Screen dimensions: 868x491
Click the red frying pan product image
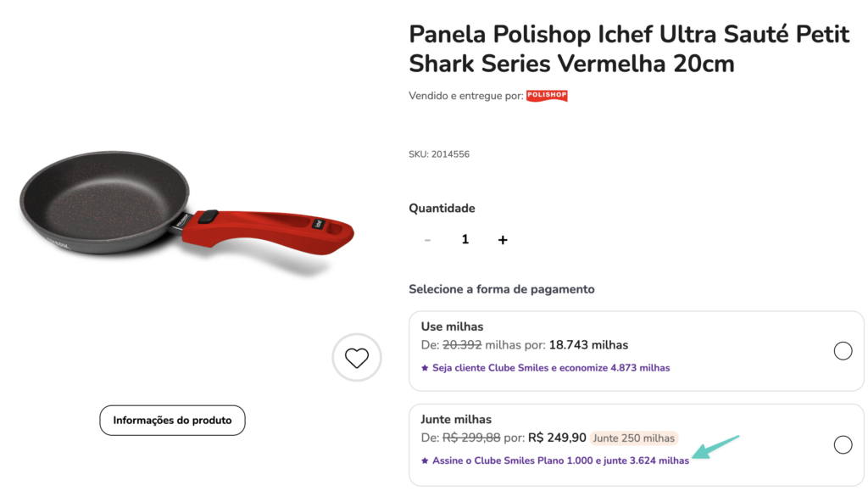pos(185,213)
